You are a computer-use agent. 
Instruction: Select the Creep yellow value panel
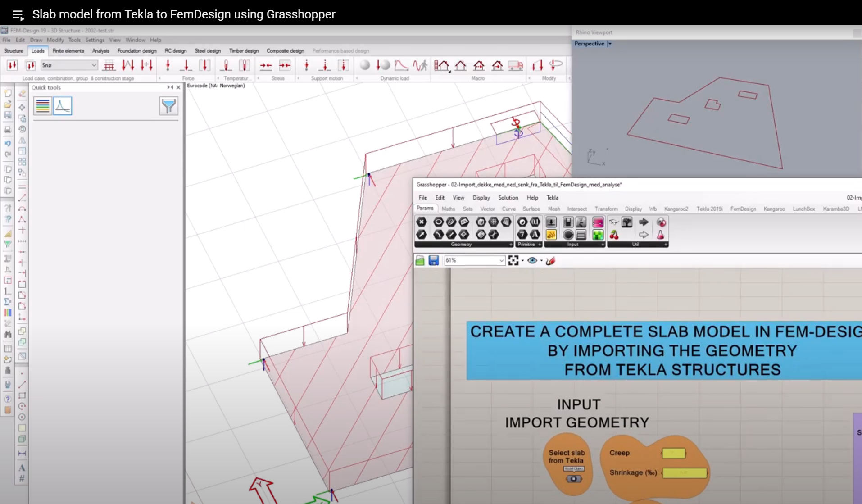click(x=673, y=453)
